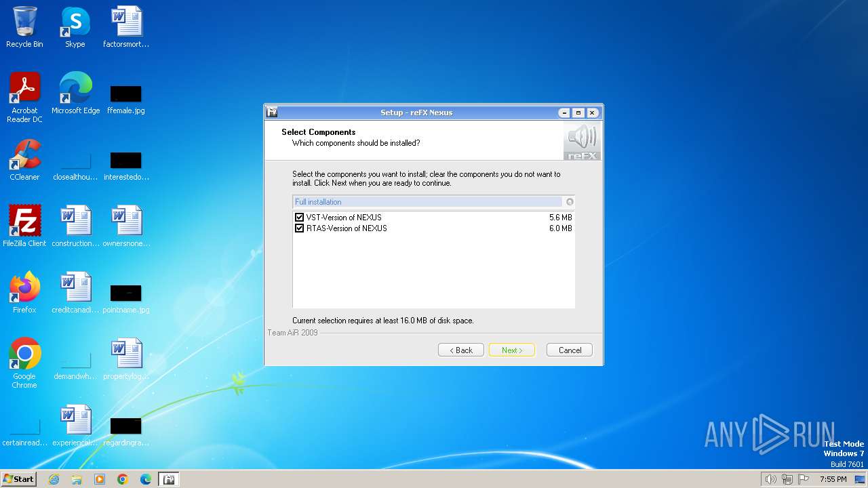Image resolution: width=868 pixels, height=488 pixels.
Task: Launch the Skype desktop shortcut
Action: tap(75, 27)
